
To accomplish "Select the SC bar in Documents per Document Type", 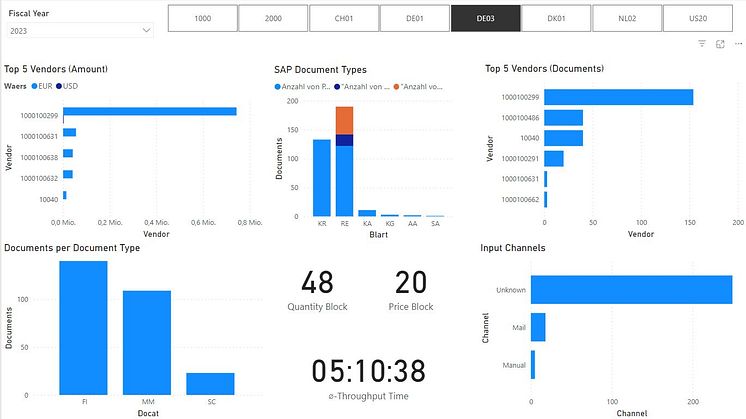I will coord(210,384).
